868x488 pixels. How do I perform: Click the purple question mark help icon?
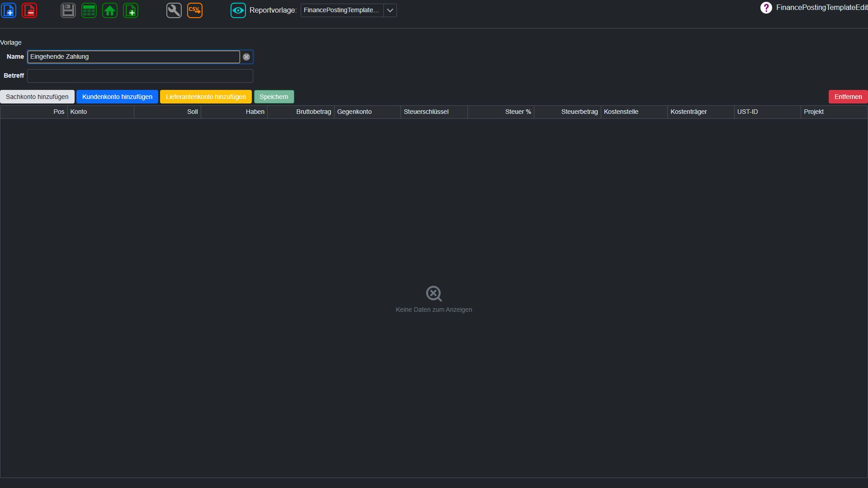[x=766, y=8]
